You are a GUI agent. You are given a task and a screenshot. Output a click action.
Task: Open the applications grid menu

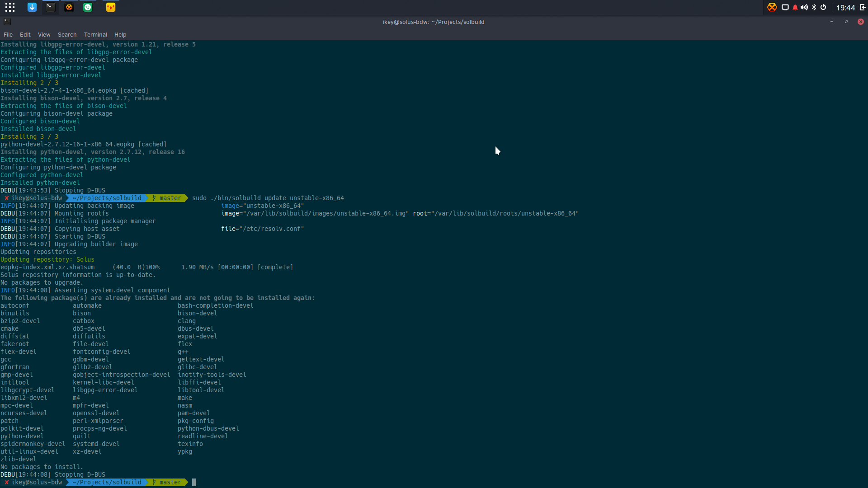[10, 7]
